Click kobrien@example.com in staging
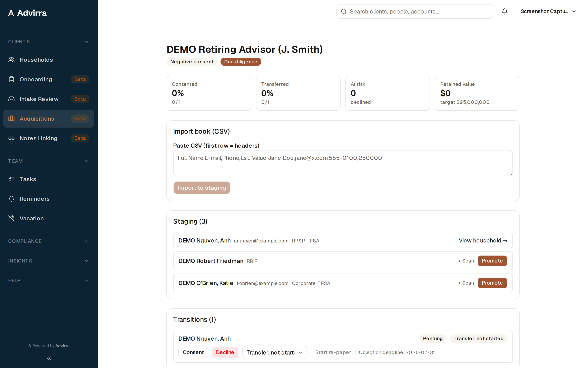Screen dimensions: 588x368 click(262, 283)
